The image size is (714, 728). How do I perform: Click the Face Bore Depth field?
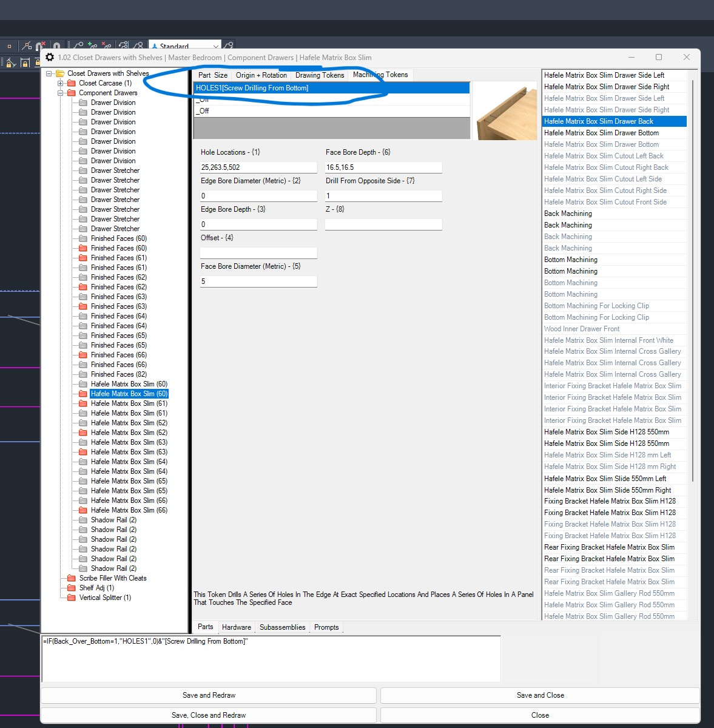pyautogui.click(x=383, y=167)
